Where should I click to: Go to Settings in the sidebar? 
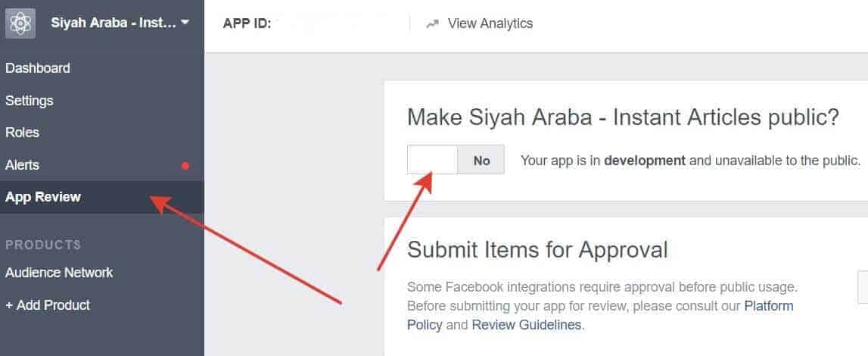(30, 101)
